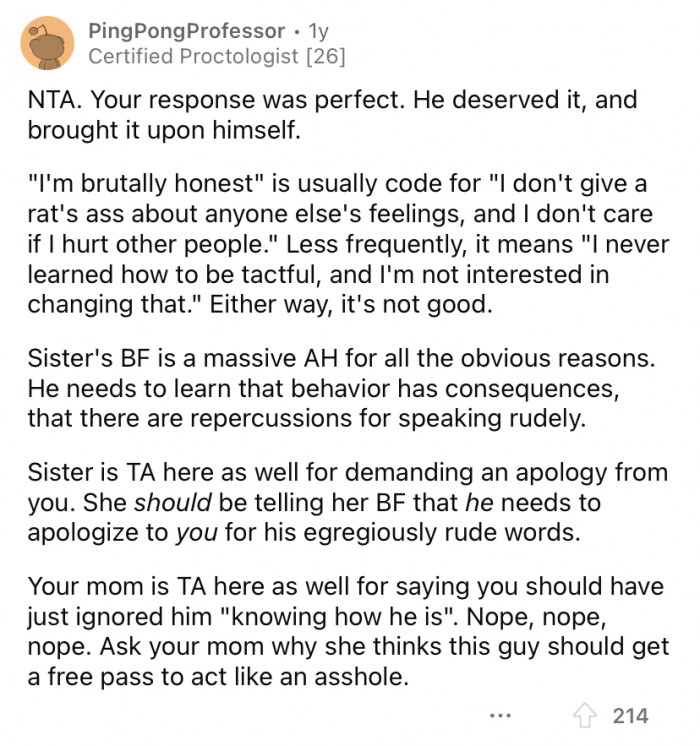700x746 pixels.
Task: Click the [26] count in the flair
Action: point(326,57)
